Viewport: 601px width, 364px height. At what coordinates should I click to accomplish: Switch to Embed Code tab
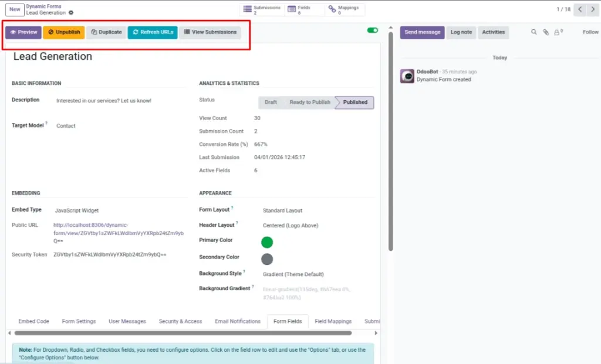[33, 322]
